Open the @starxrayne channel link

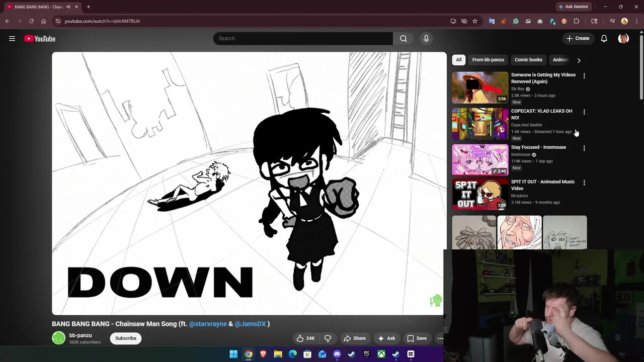(208, 324)
